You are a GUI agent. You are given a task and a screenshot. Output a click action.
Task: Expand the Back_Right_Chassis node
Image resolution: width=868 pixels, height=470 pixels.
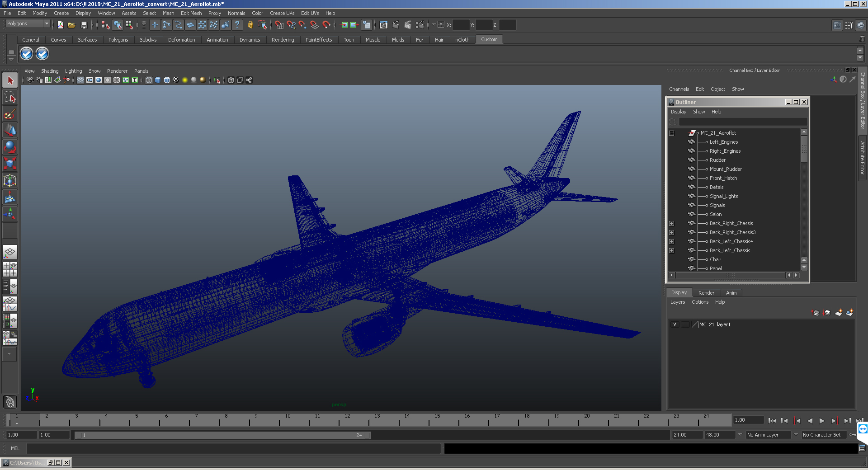(x=672, y=223)
